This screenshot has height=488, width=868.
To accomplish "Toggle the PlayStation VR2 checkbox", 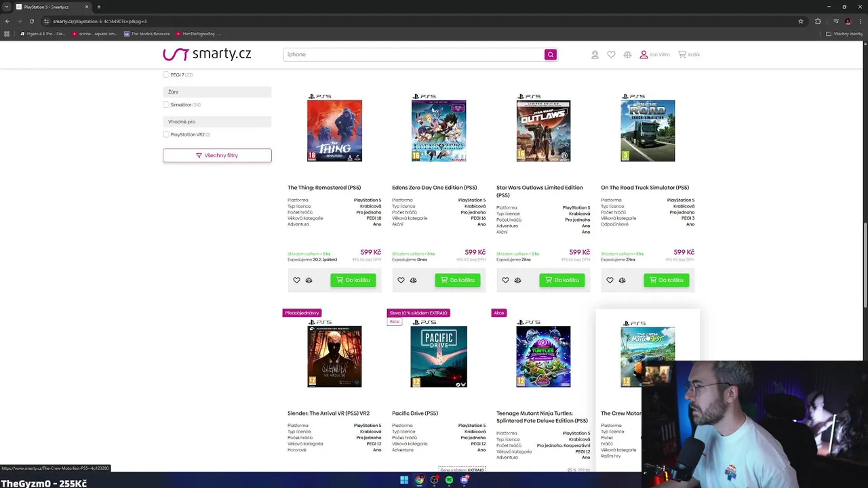I will [x=166, y=134].
